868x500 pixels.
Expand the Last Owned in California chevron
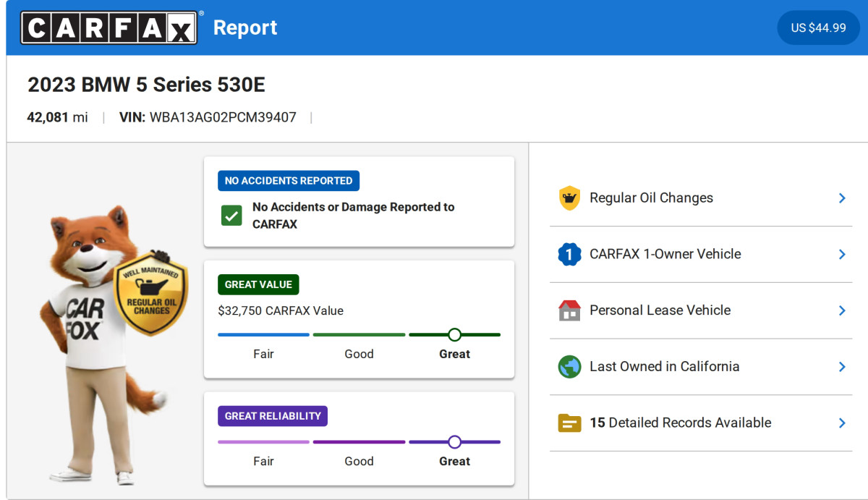(x=842, y=366)
